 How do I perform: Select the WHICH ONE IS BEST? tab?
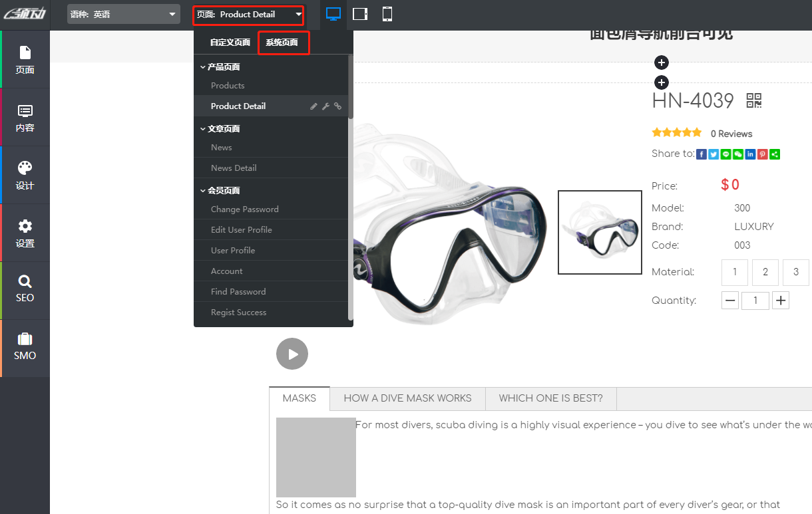tap(551, 398)
